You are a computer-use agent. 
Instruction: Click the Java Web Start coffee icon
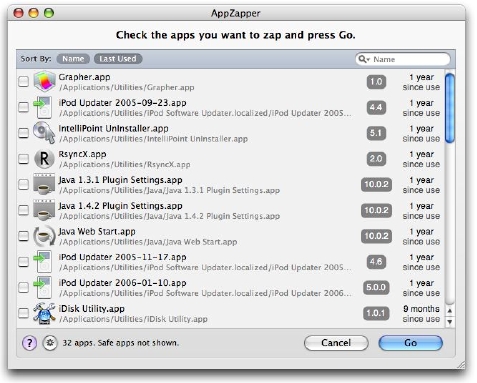(x=44, y=236)
